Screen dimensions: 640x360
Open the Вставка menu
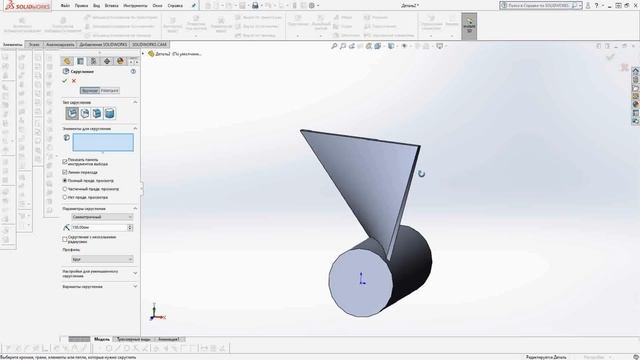click(111, 6)
